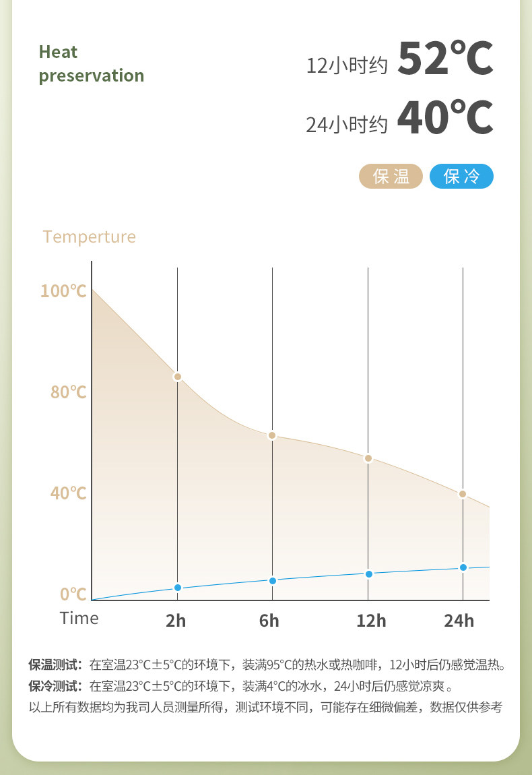Select the blue 保冷 pill button
532x775 pixels.
click(x=461, y=177)
